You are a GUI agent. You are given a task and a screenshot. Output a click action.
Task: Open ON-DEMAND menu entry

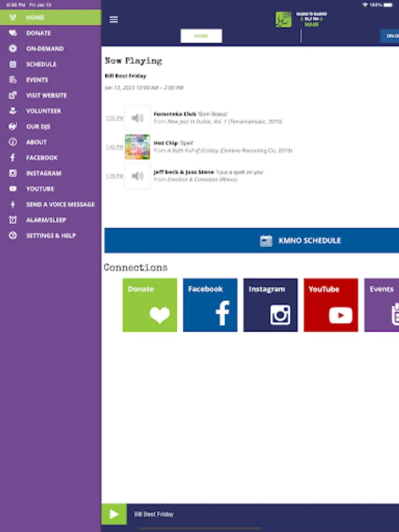[x=45, y=49]
